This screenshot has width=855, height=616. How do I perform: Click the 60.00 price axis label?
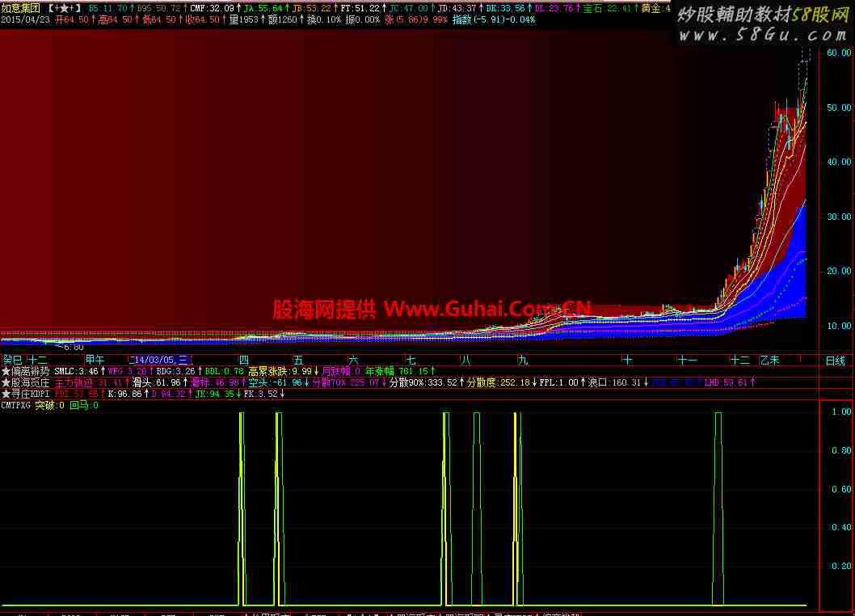click(x=839, y=53)
